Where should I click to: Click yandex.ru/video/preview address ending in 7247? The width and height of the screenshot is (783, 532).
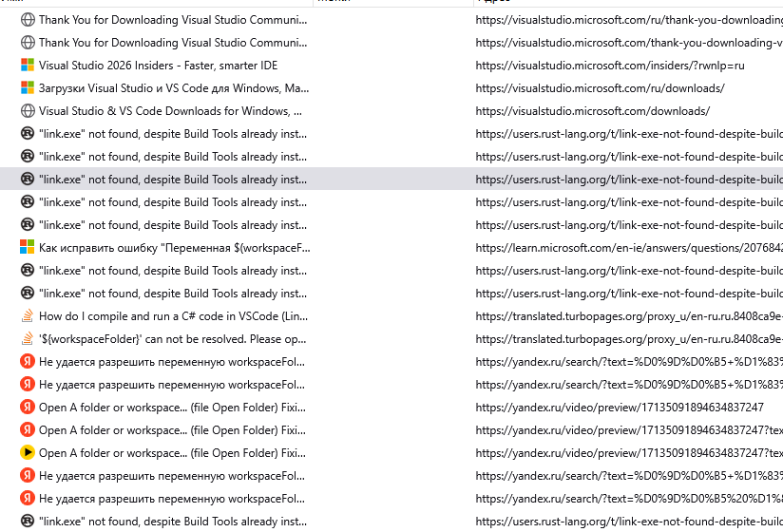pyautogui.click(x=620, y=408)
